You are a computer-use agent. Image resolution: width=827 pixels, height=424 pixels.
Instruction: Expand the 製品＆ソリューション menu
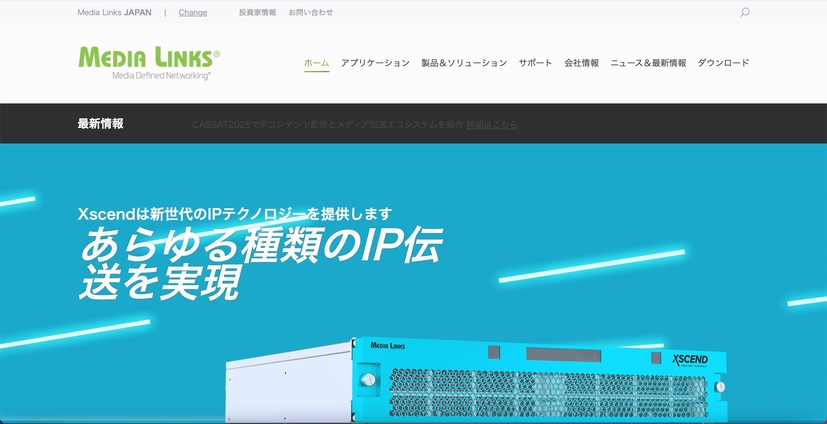point(464,63)
